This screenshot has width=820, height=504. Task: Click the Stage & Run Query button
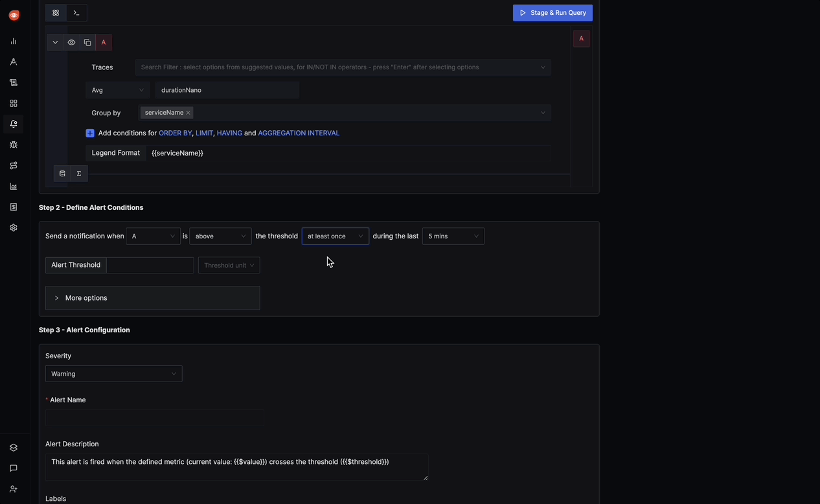(x=552, y=12)
